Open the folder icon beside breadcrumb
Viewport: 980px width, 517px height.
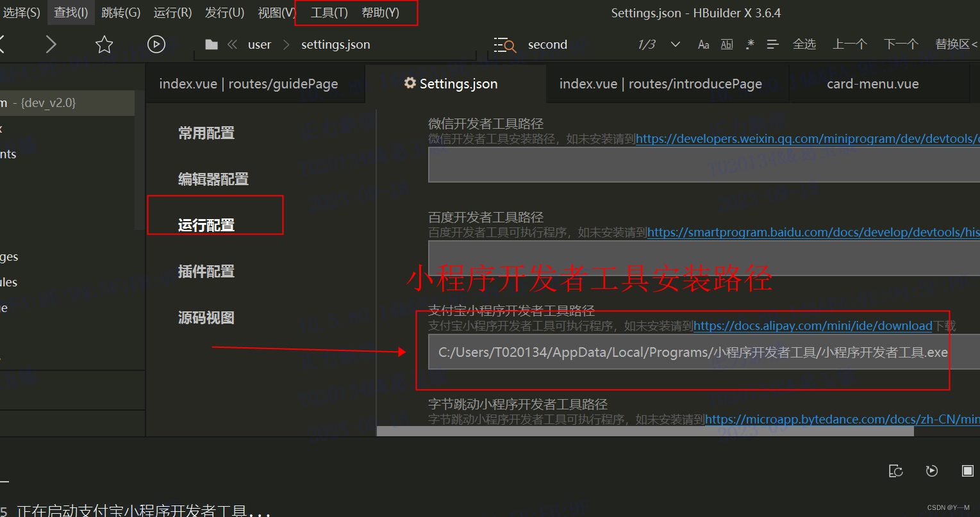click(x=212, y=44)
